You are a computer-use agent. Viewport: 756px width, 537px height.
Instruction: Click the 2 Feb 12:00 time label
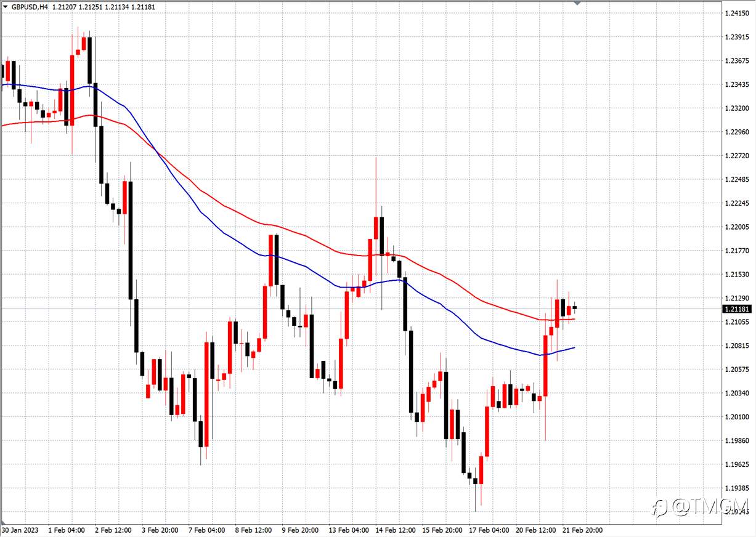pyautogui.click(x=113, y=530)
